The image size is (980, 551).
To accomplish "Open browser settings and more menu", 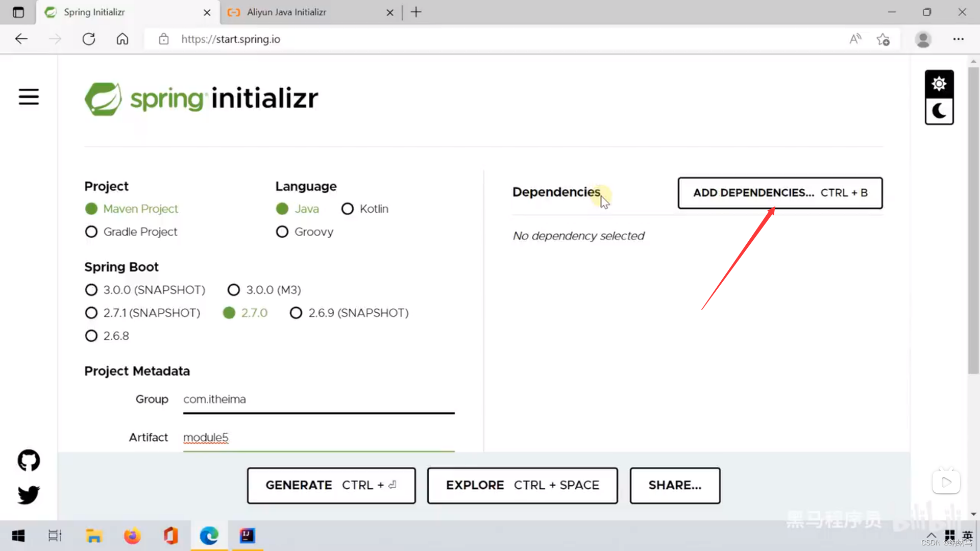I will point(959,39).
